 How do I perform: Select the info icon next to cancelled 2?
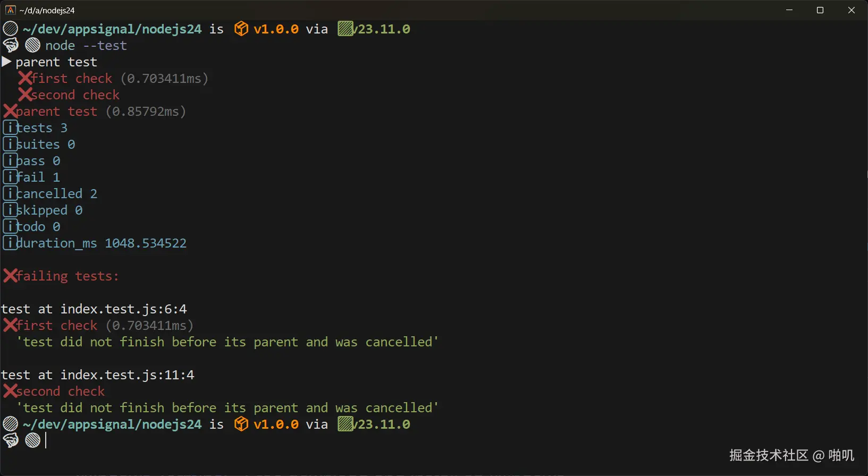click(x=10, y=193)
